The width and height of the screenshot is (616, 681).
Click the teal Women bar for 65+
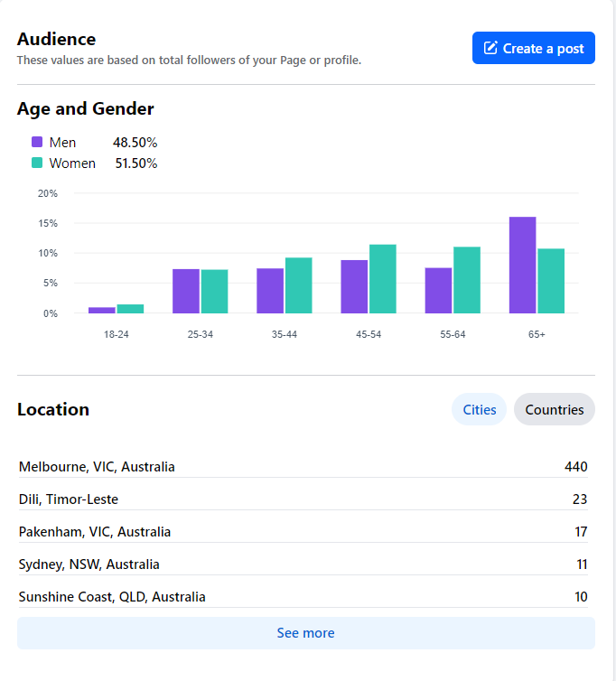(551, 281)
